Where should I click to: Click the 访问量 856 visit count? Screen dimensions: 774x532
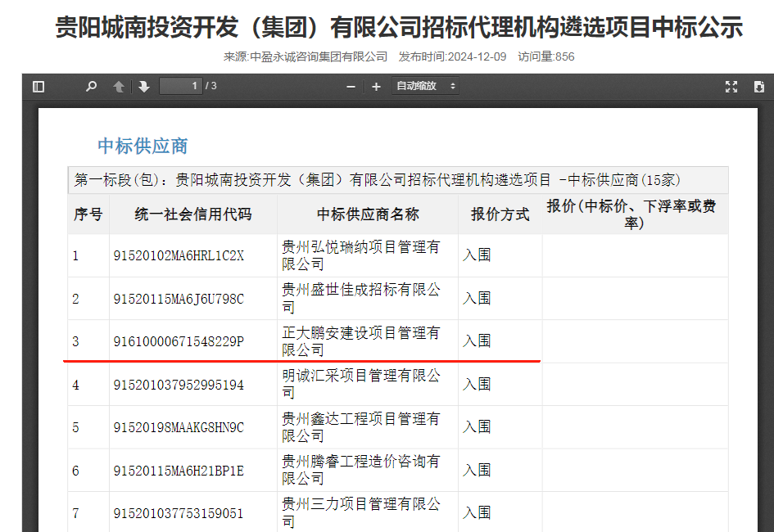tap(546, 56)
